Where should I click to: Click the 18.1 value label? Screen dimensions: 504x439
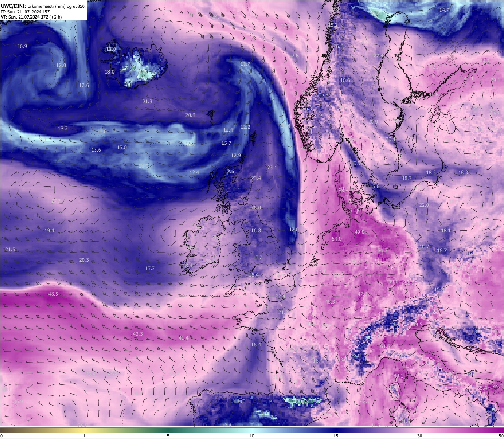(x=446, y=231)
